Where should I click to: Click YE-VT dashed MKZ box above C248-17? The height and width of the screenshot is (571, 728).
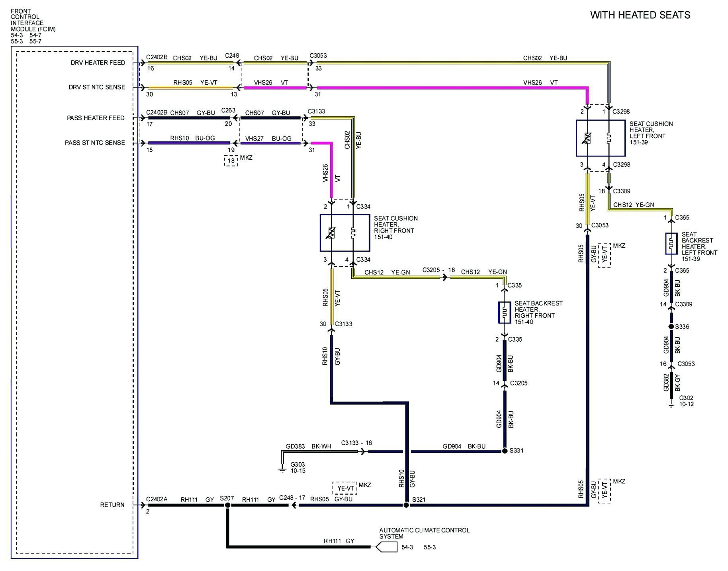345,488
